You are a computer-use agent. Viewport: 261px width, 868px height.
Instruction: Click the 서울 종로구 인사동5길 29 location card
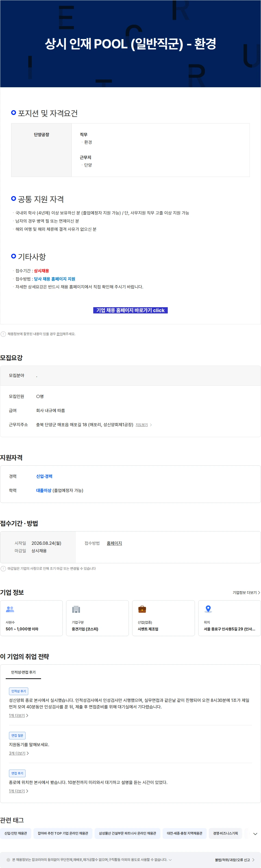click(230, 618)
